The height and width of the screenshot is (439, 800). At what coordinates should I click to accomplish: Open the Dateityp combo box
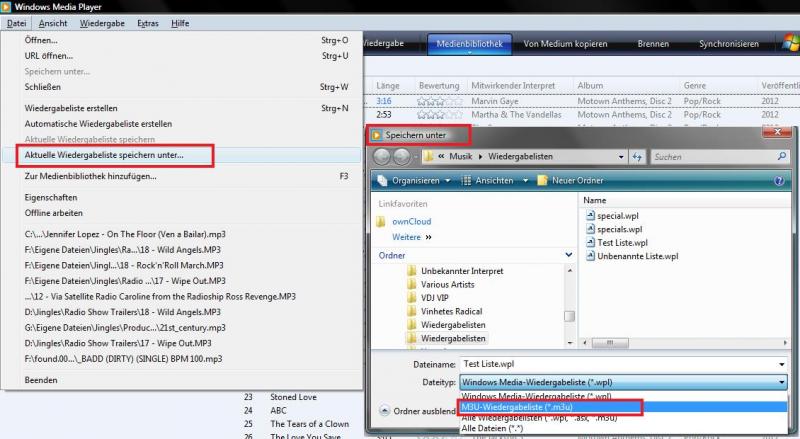click(x=623, y=382)
